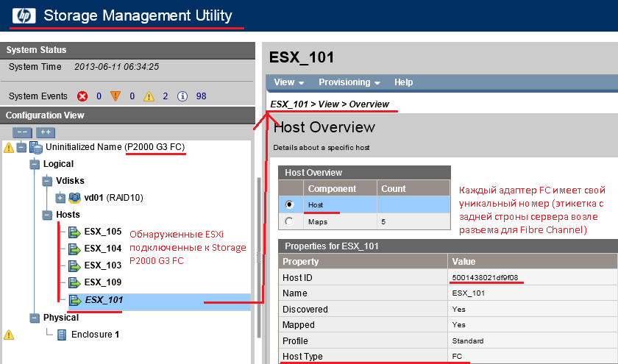Click the Vdisks tree label
618x364 pixels.
pyautogui.click(x=70, y=181)
